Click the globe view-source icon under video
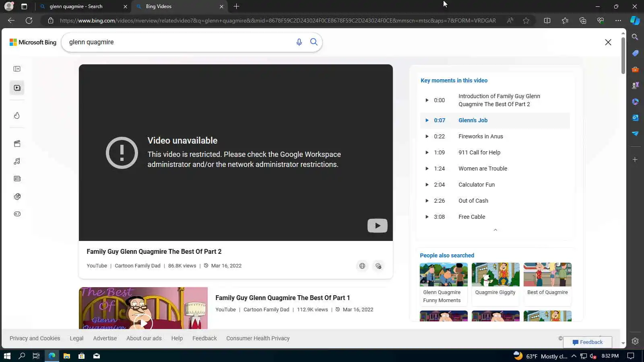The image size is (644, 362). click(362, 266)
